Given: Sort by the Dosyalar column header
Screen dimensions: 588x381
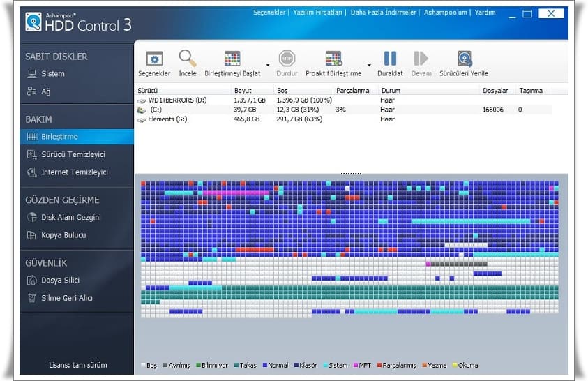Looking at the screenshot, I should [495, 91].
